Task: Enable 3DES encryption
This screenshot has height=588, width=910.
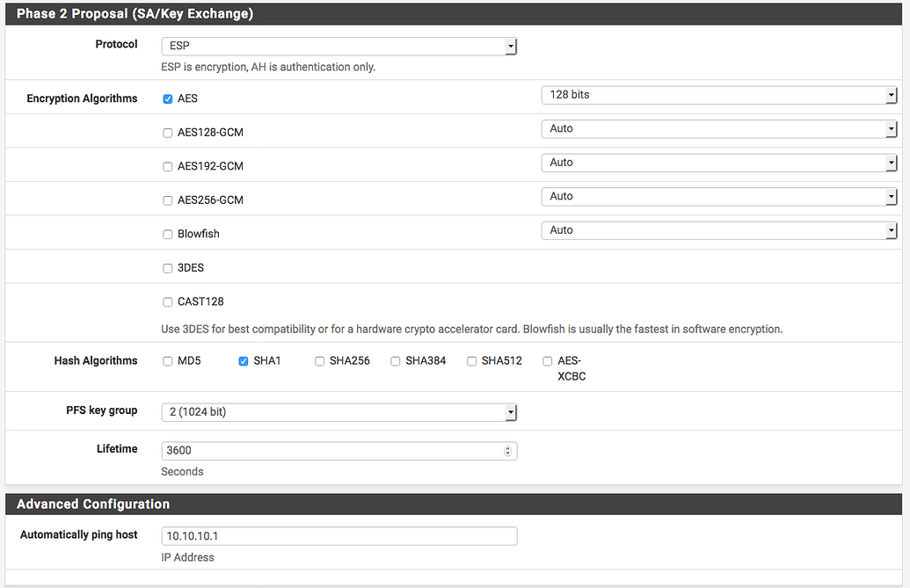Action: (167, 267)
